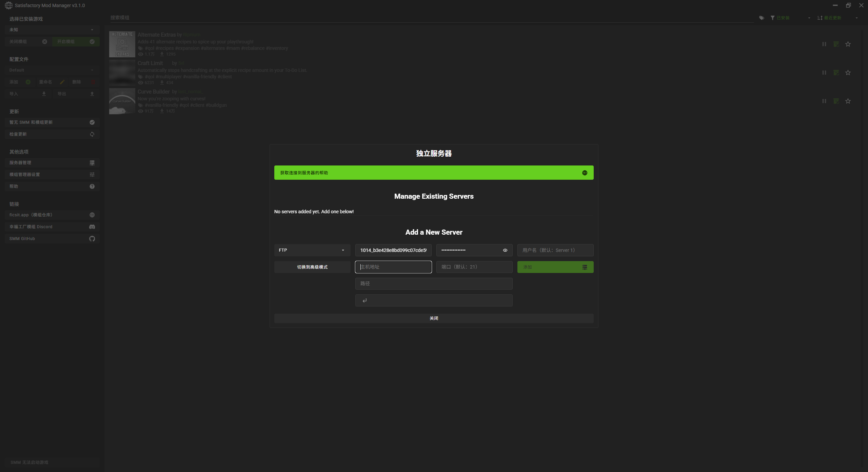Click the 用户名 server name field

[555, 250]
